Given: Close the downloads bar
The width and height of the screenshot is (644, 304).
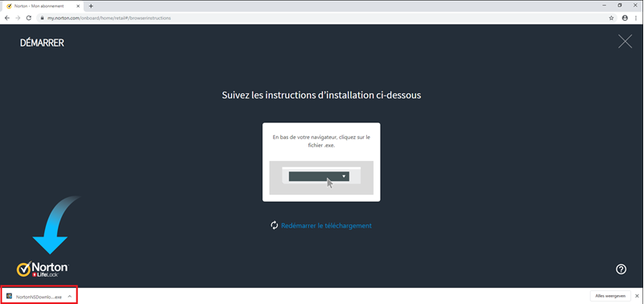Looking at the screenshot, I should (637, 296).
